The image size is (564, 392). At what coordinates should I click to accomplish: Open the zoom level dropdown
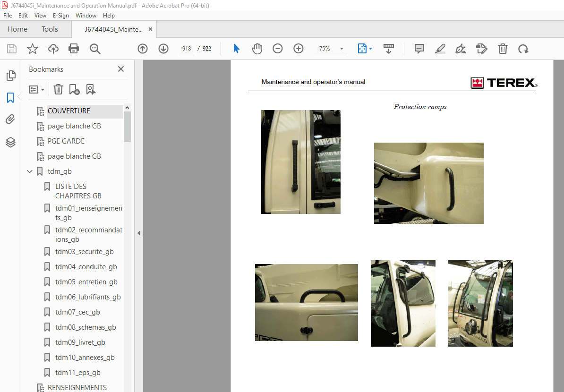tap(342, 49)
